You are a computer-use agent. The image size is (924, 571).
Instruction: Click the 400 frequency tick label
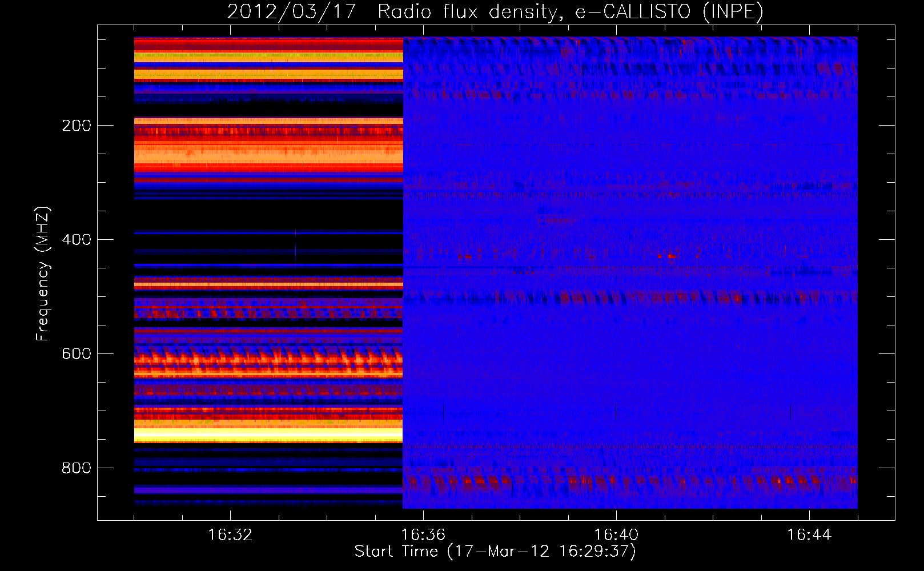click(x=77, y=240)
